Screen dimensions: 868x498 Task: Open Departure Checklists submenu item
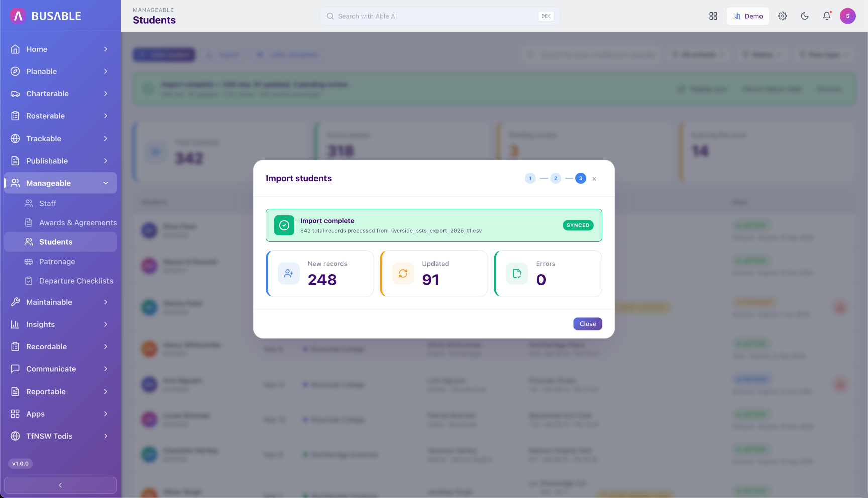tap(60, 281)
